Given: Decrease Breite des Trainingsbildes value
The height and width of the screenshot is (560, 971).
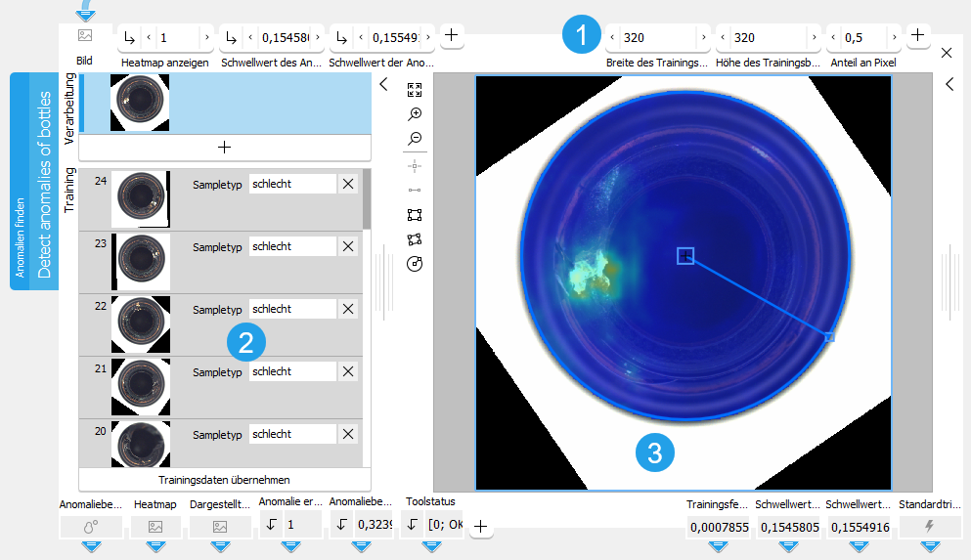Looking at the screenshot, I should (613, 38).
